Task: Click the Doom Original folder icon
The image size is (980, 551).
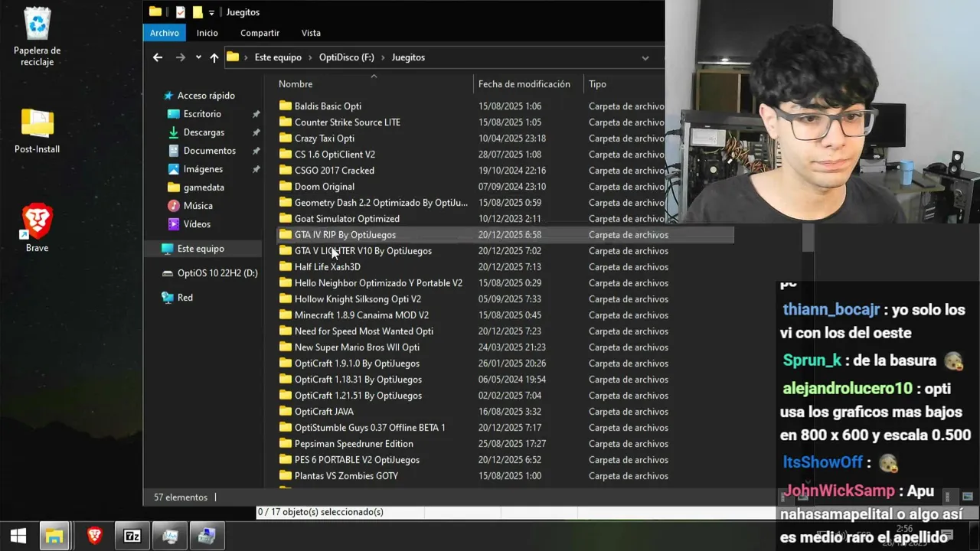Action: coord(286,187)
